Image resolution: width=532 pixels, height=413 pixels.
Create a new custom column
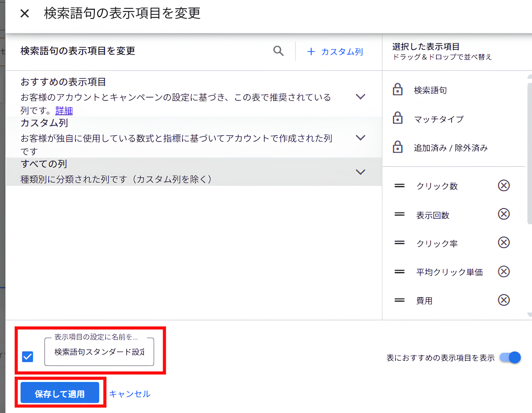(x=335, y=52)
